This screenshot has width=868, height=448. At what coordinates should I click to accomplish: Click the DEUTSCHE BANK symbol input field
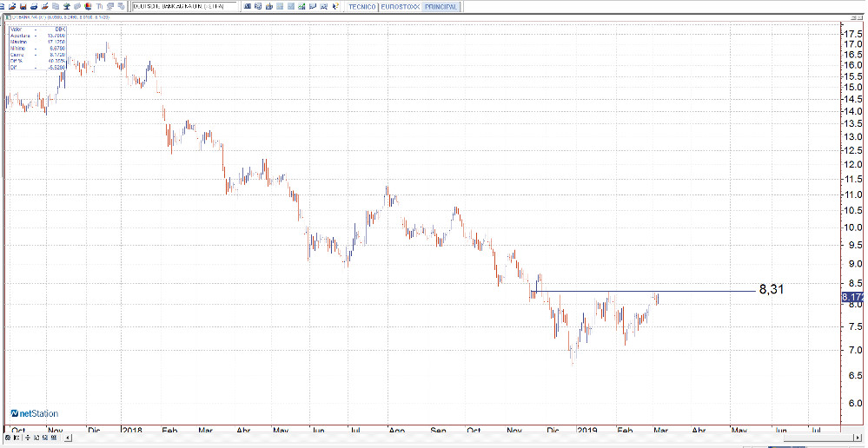click(185, 7)
